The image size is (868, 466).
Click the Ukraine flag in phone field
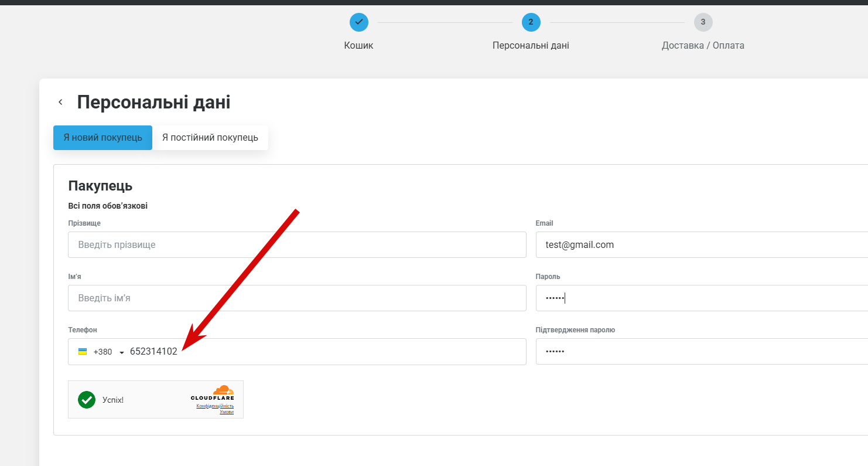(x=83, y=352)
